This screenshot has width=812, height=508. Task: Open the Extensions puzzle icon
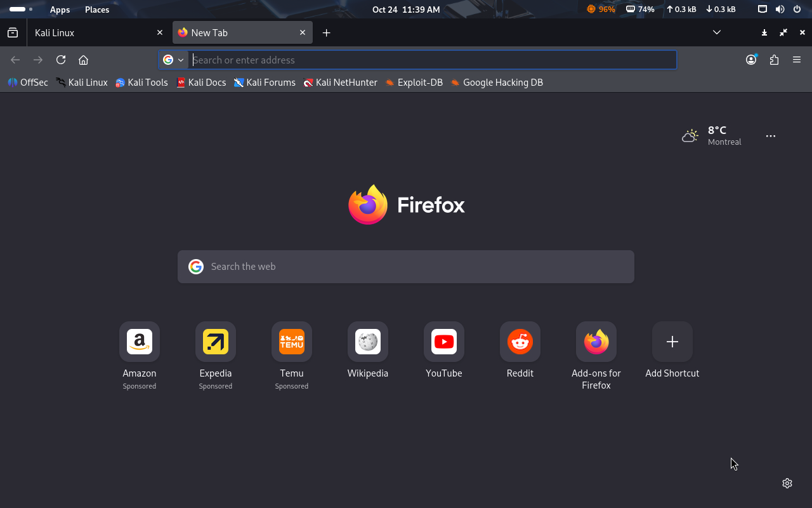(774, 60)
